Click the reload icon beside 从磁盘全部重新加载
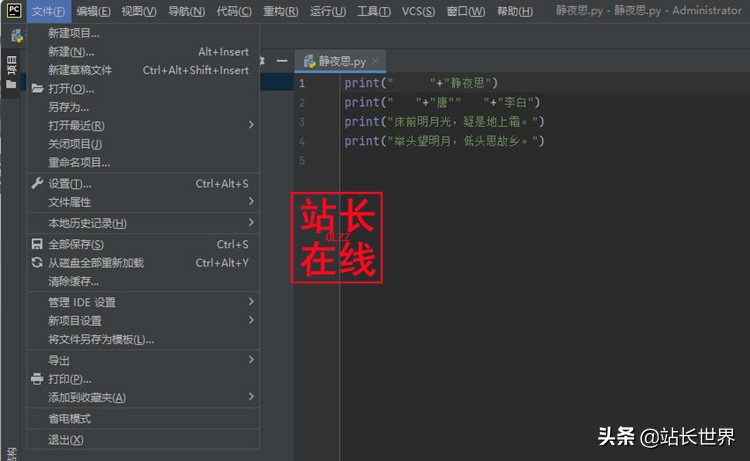 37,262
